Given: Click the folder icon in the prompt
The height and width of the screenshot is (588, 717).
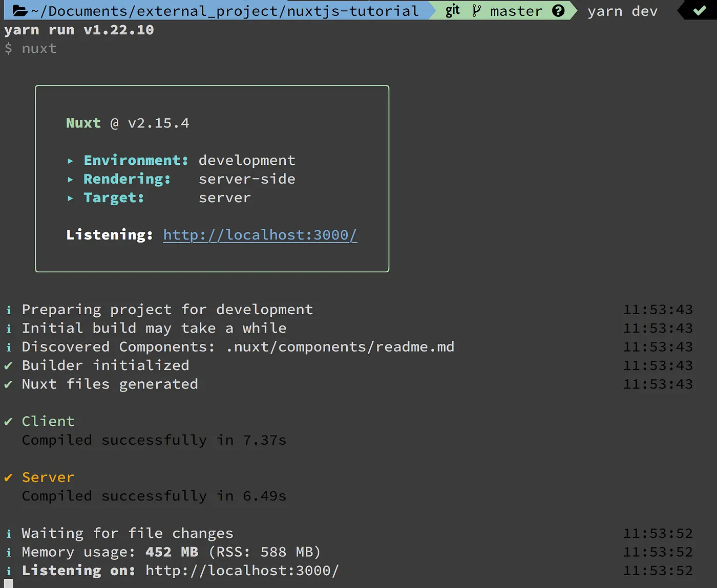Looking at the screenshot, I should (20, 10).
